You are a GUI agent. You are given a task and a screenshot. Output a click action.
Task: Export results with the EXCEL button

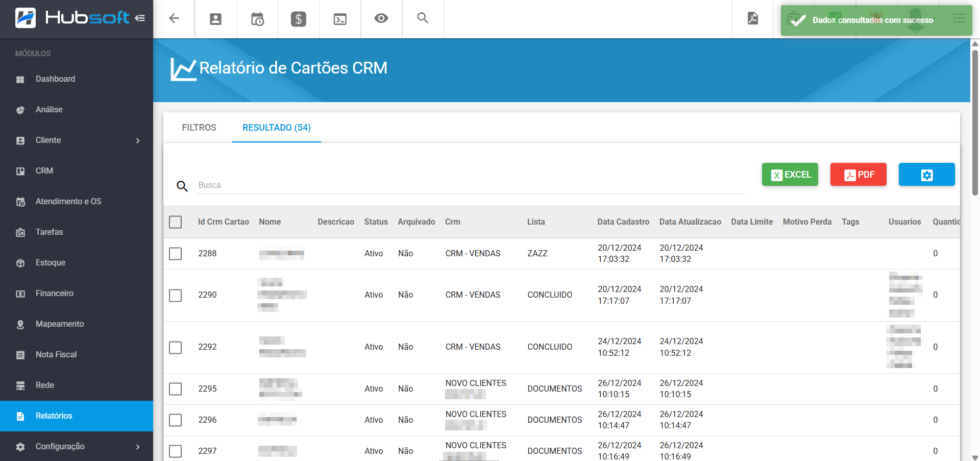click(790, 175)
